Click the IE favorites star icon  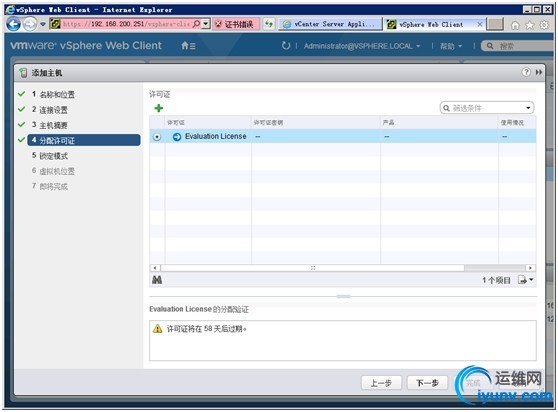coord(530,25)
